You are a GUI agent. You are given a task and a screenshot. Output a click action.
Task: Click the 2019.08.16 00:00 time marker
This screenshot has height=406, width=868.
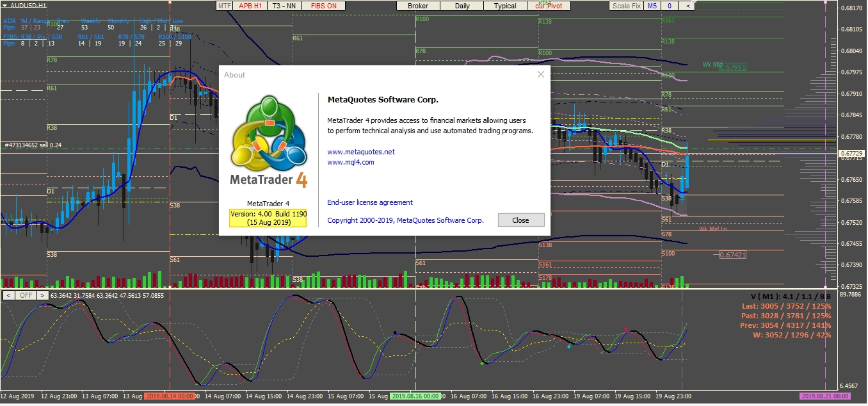pyautogui.click(x=415, y=396)
